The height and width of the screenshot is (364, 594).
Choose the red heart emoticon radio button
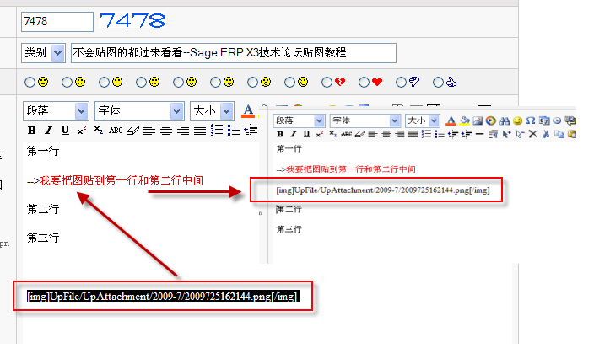pyautogui.click(x=364, y=82)
